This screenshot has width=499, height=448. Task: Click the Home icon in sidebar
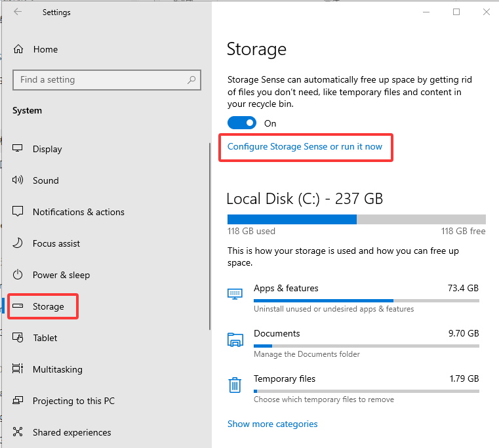click(x=18, y=49)
